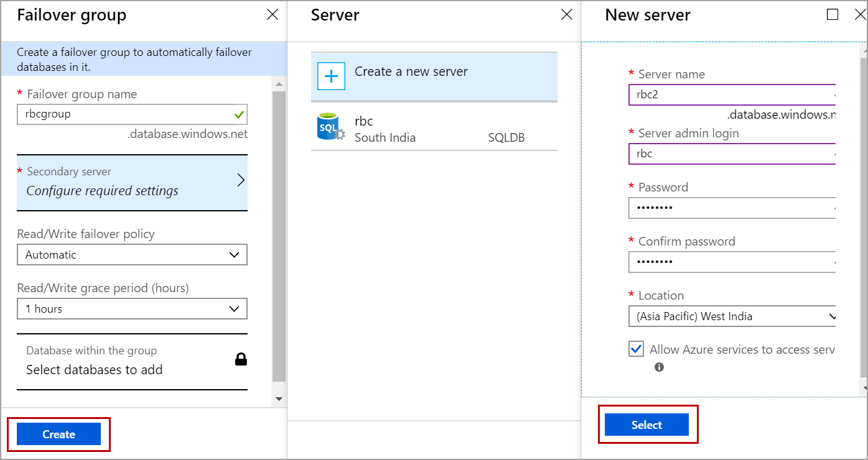Open Read/Write grace period dropdown
This screenshot has width=868, height=460.
point(132,309)
